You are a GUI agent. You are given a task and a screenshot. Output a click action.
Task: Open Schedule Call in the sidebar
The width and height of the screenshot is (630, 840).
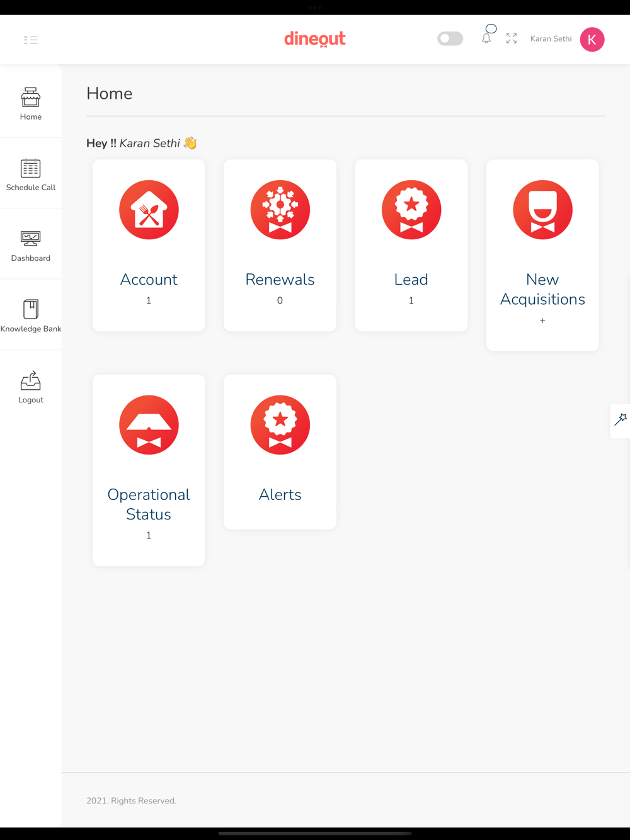[x=31, y=174]
